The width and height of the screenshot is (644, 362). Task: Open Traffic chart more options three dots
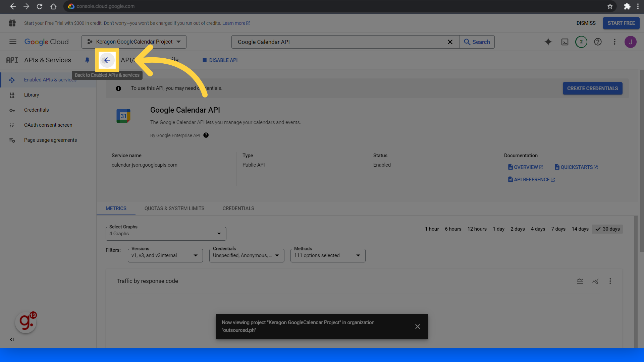click(x=610, y=281)
